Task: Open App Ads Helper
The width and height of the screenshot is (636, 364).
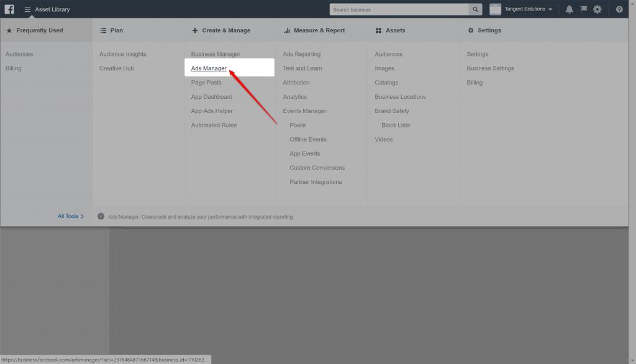Action: 212,111
